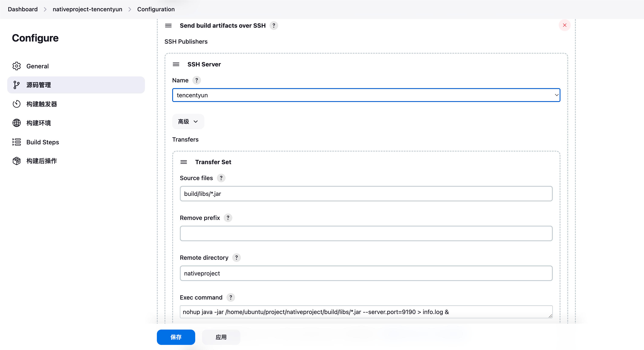Focus the empty Remove prefix field

point(366,233)
